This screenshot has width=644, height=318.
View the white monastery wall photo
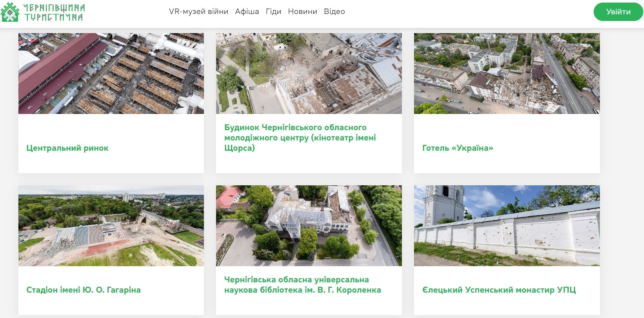coord(507,225)
